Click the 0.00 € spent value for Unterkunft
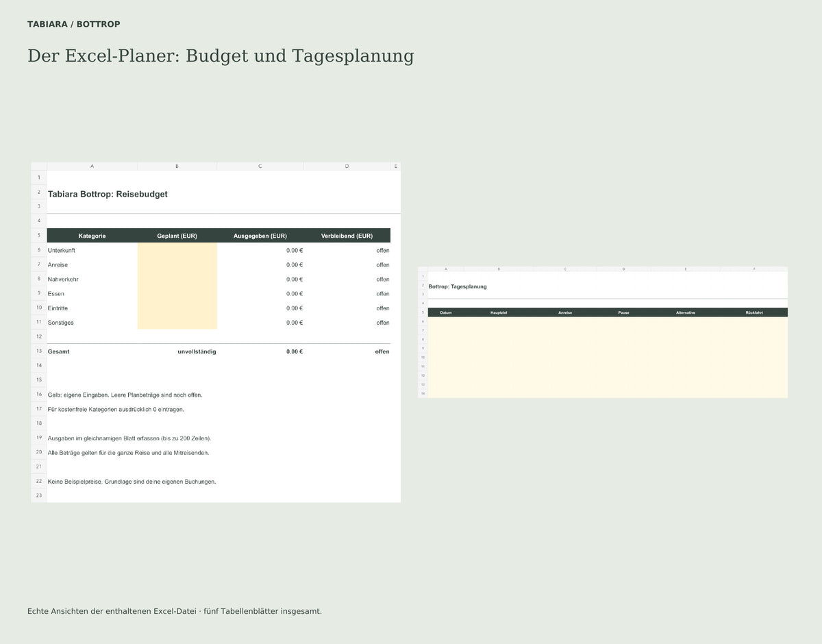This screenshot has width=822, height=644. coord(295,250)
